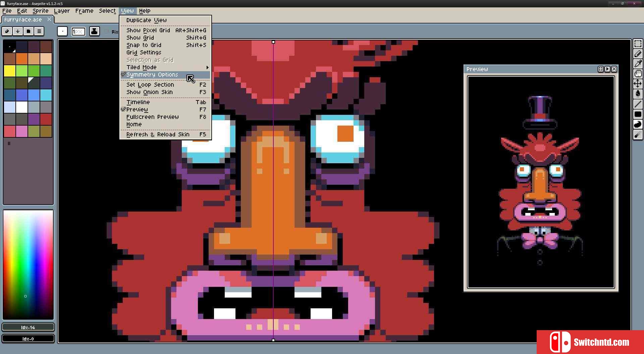
Task: Pick the cyan palette swatch
Action: tap(46, 95)
